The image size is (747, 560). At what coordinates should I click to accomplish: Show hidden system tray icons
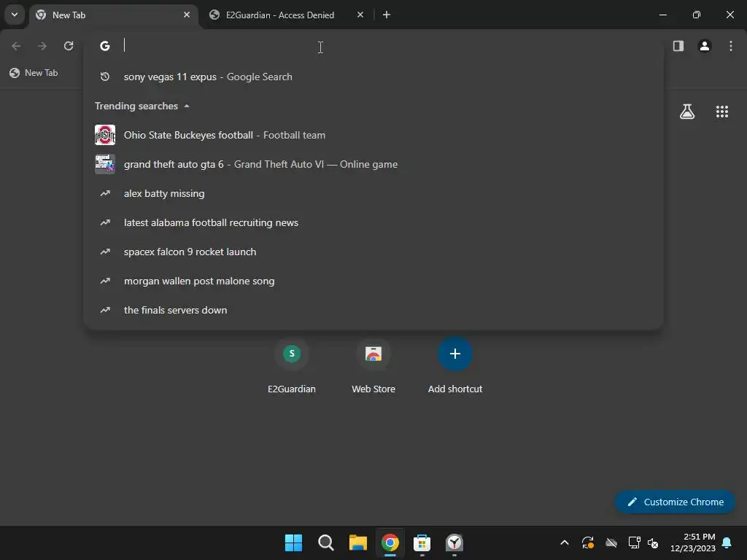tap(565, 542)
